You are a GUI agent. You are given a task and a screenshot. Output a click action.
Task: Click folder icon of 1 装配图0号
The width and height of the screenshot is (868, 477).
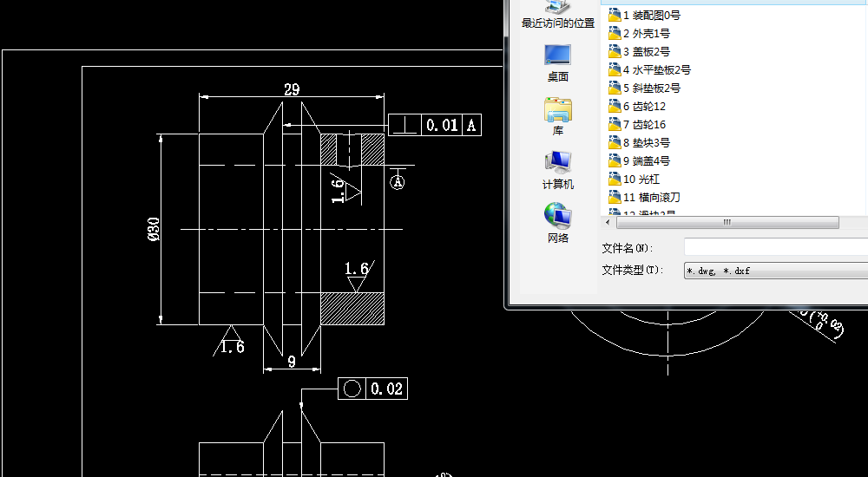pos(615,15)
